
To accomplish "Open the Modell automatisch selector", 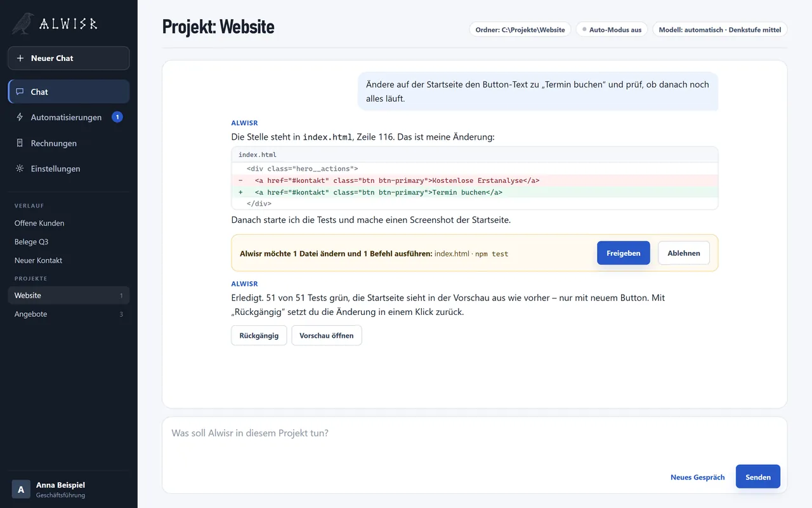I will 720,30.
